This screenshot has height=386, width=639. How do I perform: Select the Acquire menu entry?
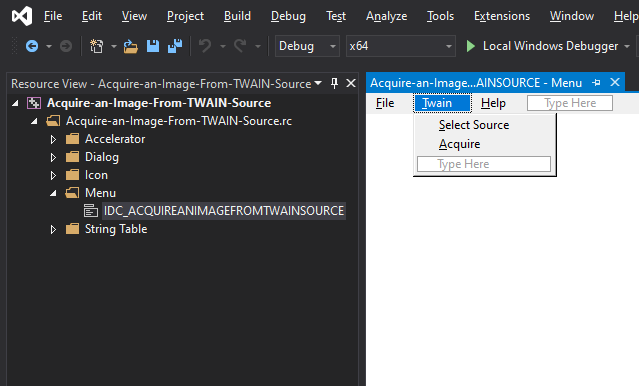coord(459,144)
